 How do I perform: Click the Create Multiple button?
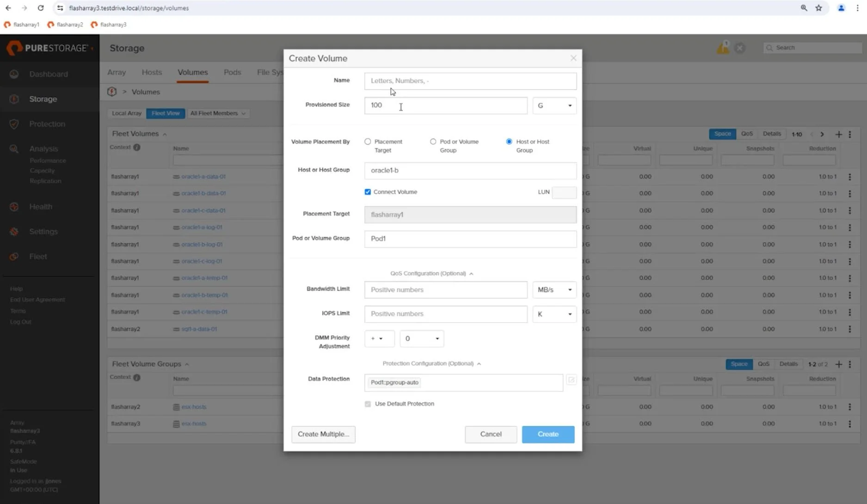tap(323, 434)
